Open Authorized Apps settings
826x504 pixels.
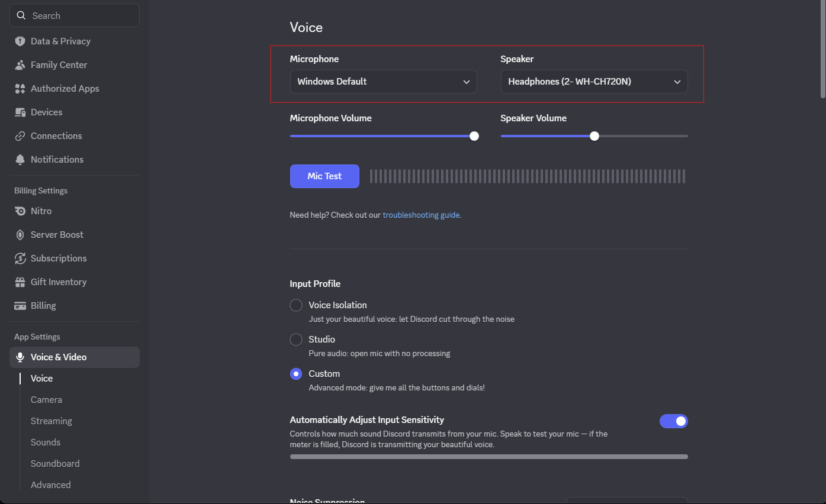75,89
